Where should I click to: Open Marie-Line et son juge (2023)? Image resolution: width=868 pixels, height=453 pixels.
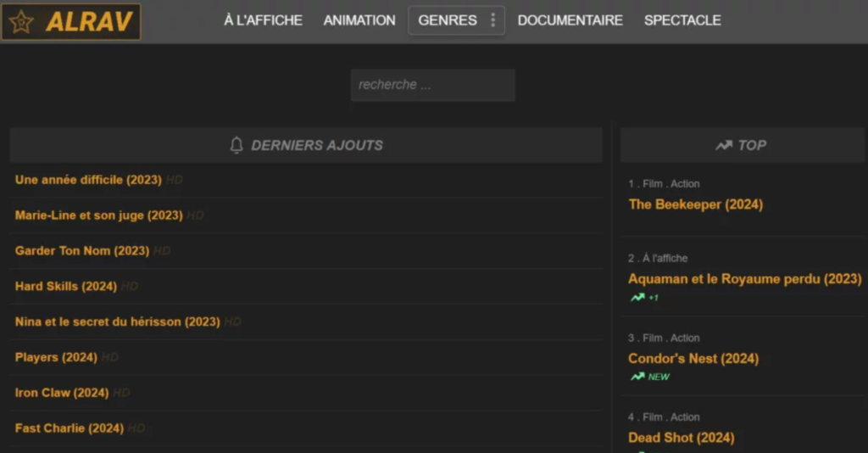tap(98, 215)
